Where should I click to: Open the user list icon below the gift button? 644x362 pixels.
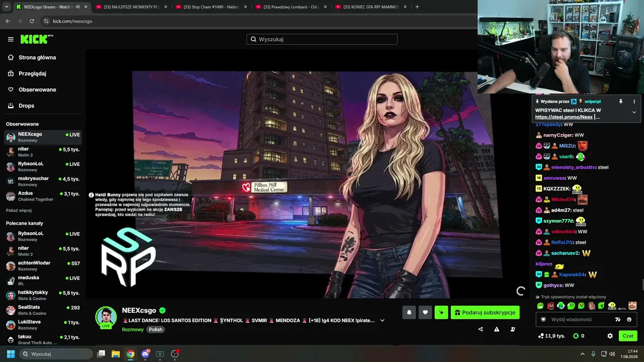pos(513,329)
